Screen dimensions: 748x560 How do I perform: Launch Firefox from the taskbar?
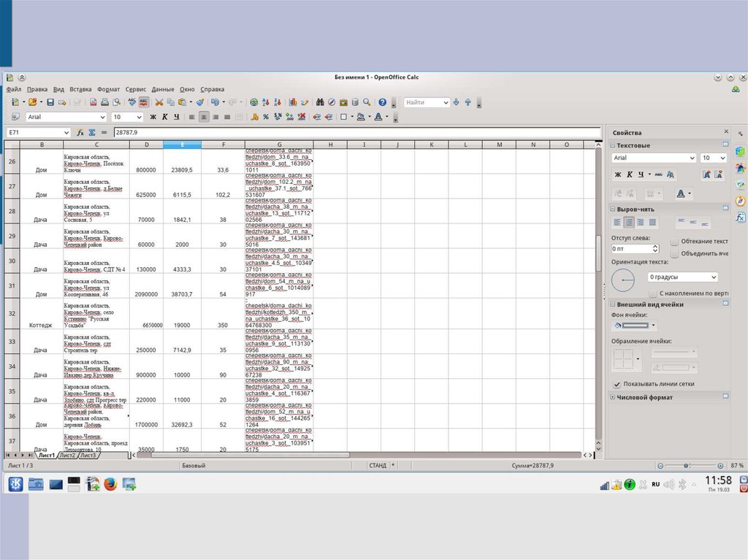[110, 483]
